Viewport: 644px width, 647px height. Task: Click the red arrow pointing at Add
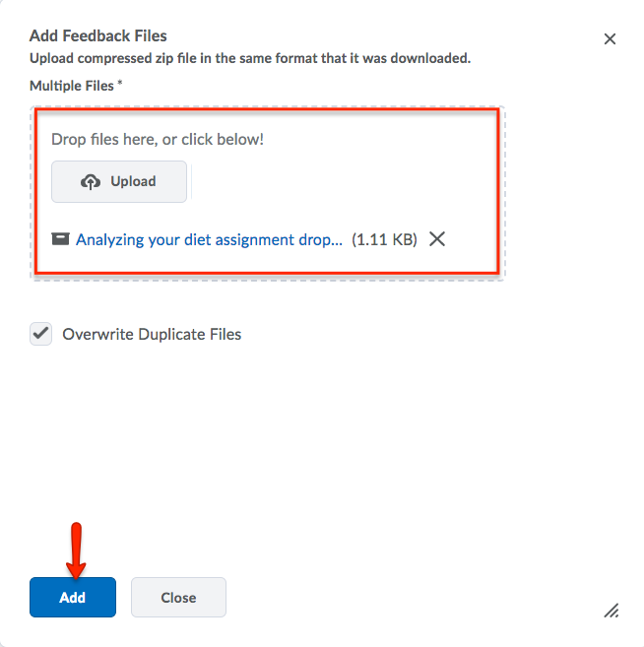tap(77, 550)
